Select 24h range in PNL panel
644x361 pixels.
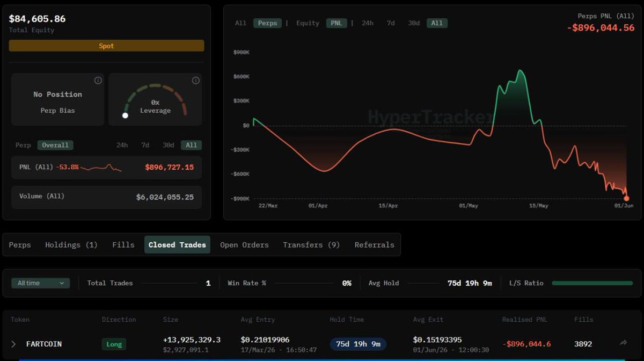point(122,145)
